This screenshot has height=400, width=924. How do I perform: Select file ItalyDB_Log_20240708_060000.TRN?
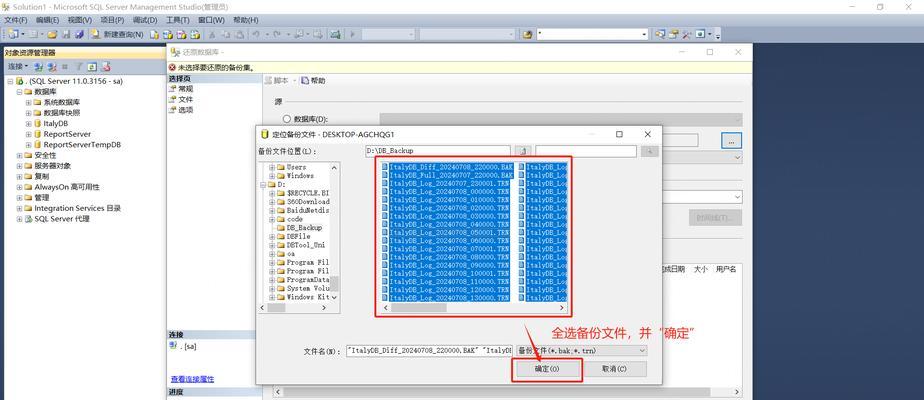pos(449,240)
